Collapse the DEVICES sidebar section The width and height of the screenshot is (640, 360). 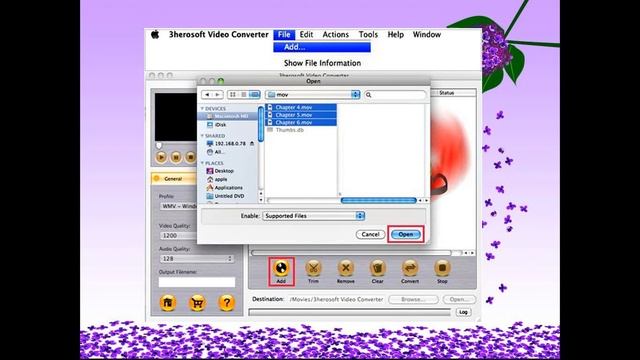point(202,109)
